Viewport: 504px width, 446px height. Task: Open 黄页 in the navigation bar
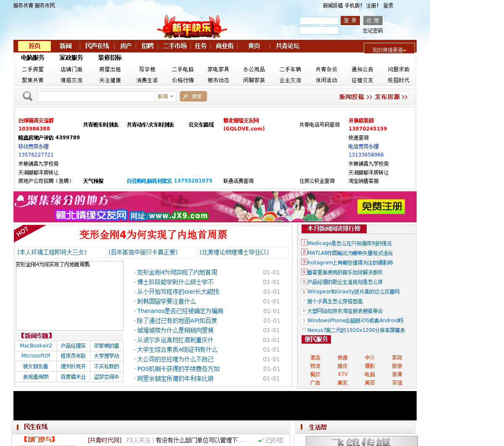254,46
